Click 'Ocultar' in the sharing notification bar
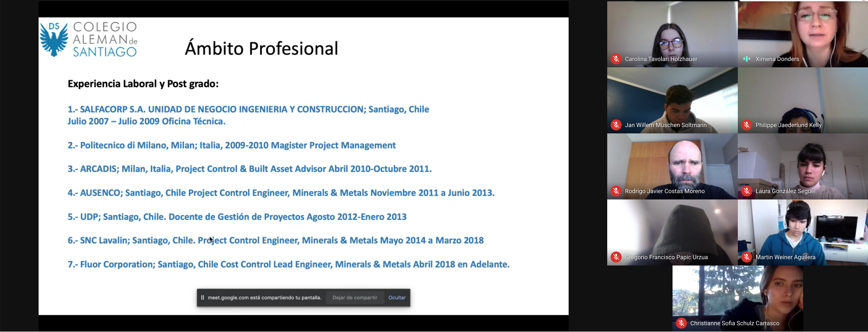This screenshot has width=868, height=332. (x=397, y=298)
